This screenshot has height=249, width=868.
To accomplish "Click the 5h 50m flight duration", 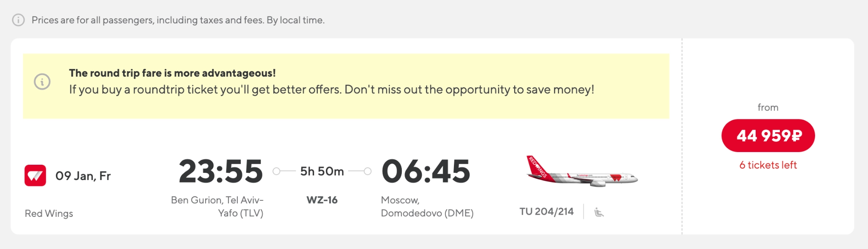I will 322,172.
